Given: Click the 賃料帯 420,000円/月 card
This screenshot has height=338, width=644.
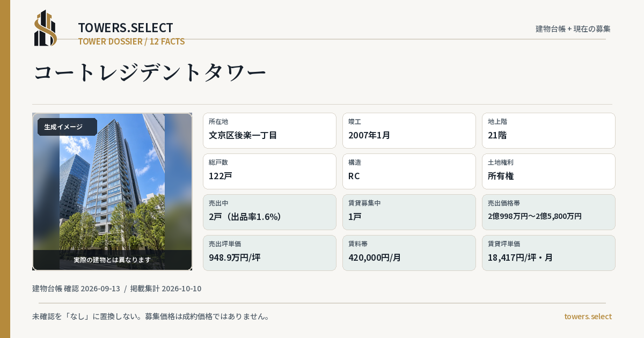Looking at the screenshot, I should coord(409,253).
